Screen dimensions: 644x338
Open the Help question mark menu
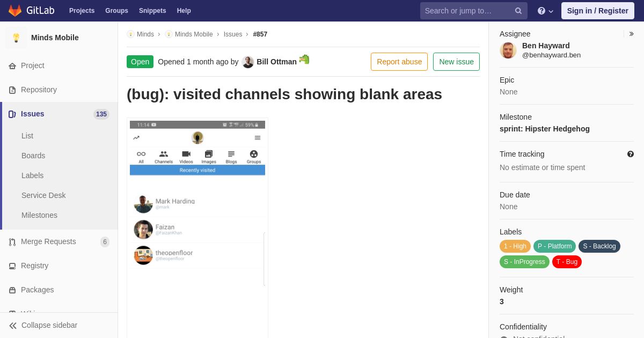click(545, 11)
